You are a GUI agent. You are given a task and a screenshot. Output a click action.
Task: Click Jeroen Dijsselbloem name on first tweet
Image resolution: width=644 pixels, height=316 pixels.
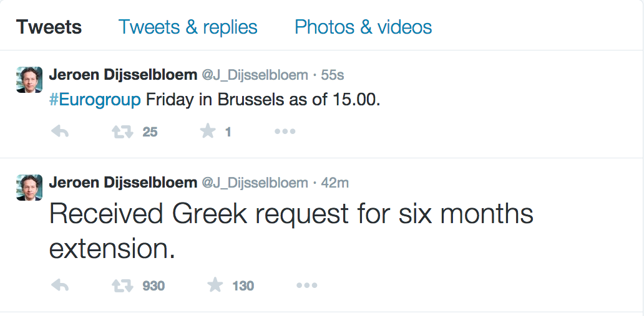[122, 75]
